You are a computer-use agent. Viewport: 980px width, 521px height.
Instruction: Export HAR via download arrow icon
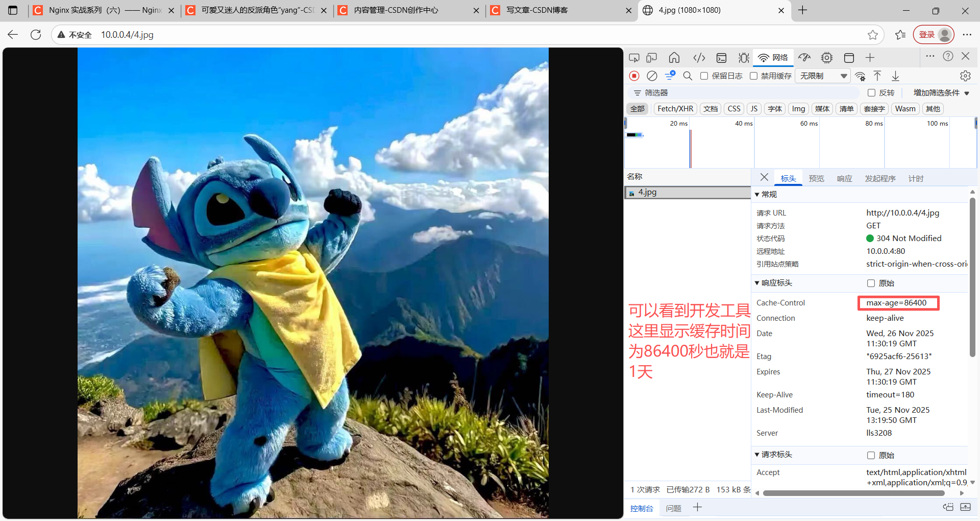point(895,76)
